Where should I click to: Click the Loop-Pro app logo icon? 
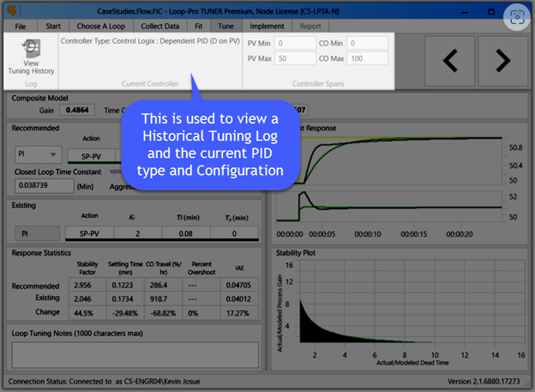pyautogui.click(x=12, y=10)
